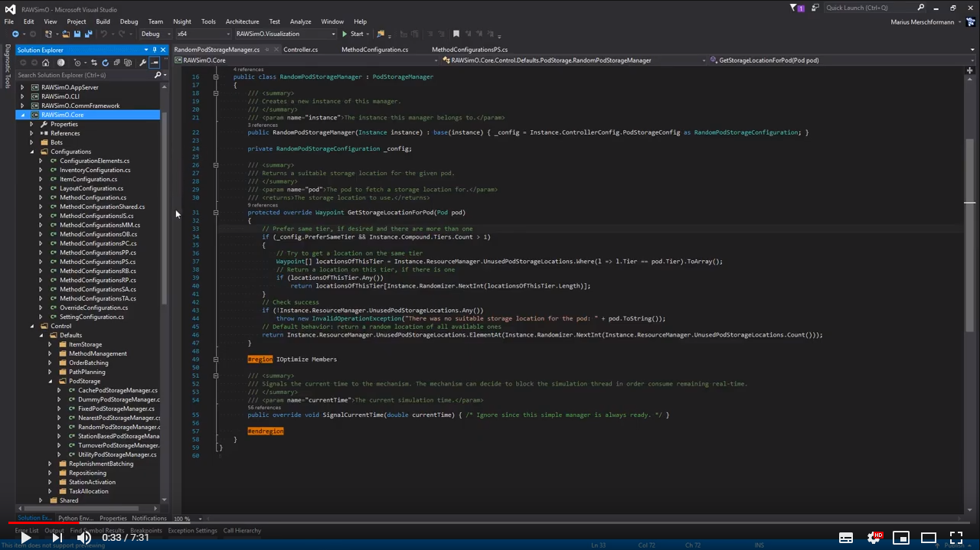Expand the Shared folder node
Viewport: 980px width, 550px height.
[41, 500]
